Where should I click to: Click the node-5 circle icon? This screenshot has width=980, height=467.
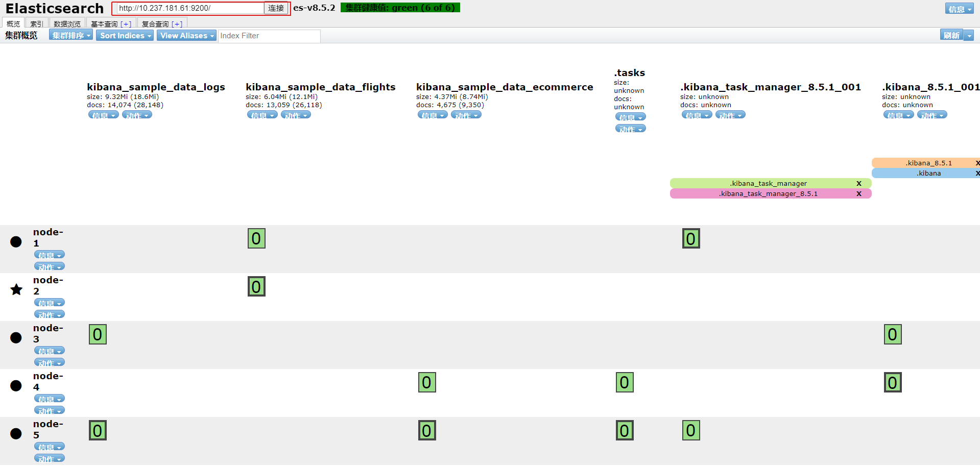[16, 434]
